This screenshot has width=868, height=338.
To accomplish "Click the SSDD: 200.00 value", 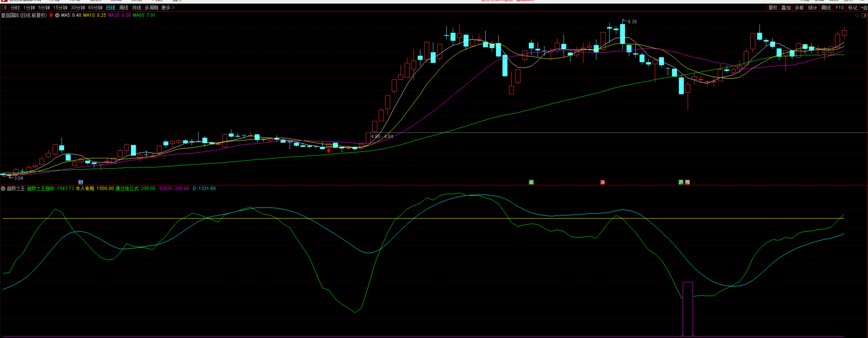I will coord(174,188).
